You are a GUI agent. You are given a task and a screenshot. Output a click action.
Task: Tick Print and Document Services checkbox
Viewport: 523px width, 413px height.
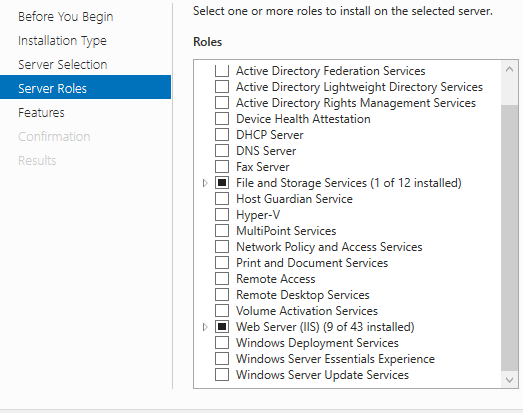(x=222, y=263)
